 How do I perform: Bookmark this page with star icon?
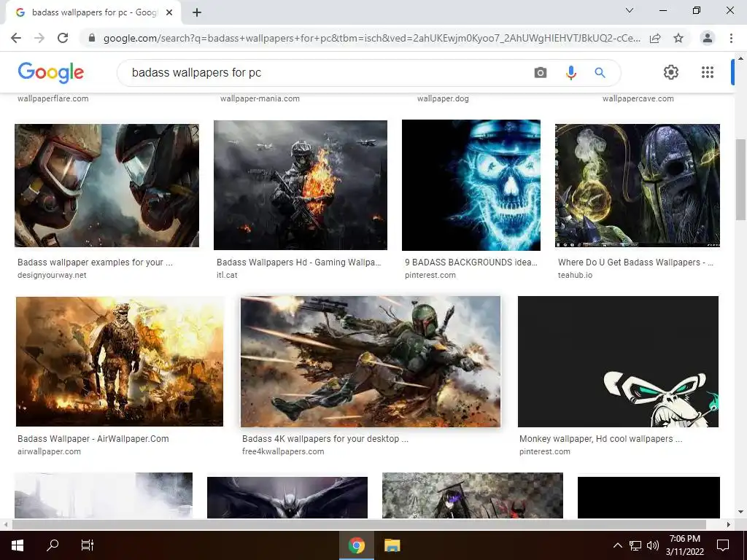678,38
